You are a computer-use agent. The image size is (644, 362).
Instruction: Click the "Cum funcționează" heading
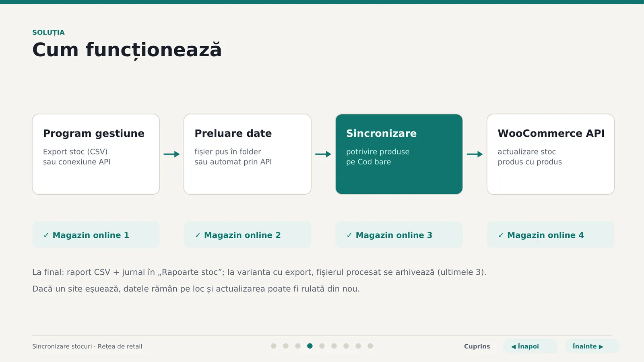click(127, 50)
